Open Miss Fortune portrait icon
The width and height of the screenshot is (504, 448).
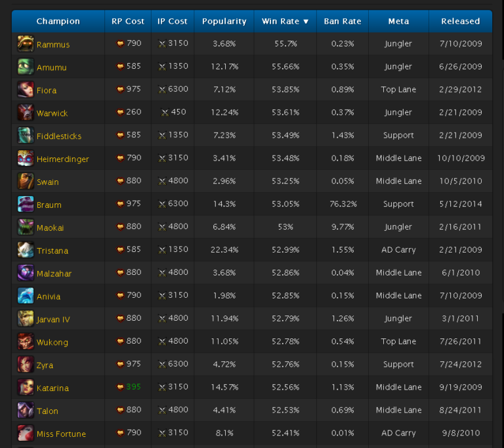click(x=26, y=433)
